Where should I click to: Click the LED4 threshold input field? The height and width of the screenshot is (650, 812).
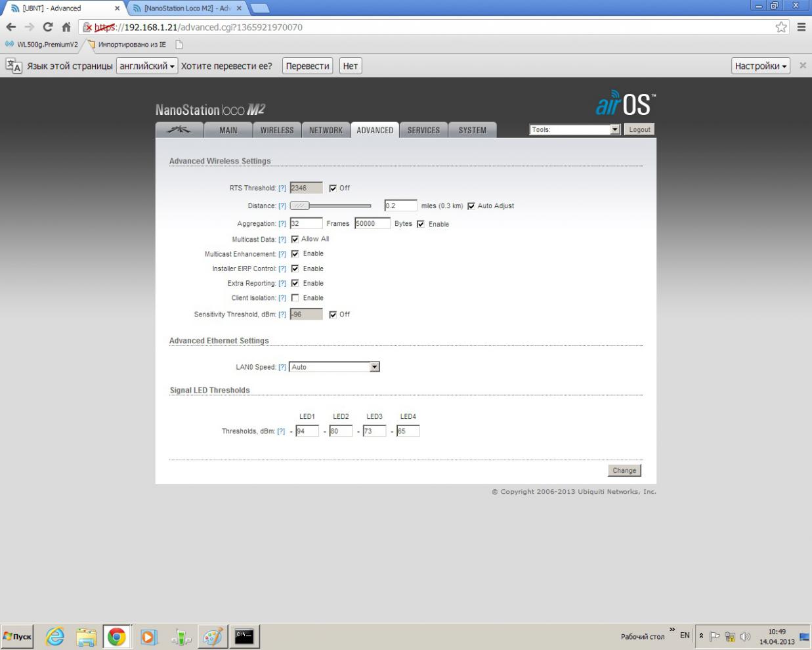408,431
